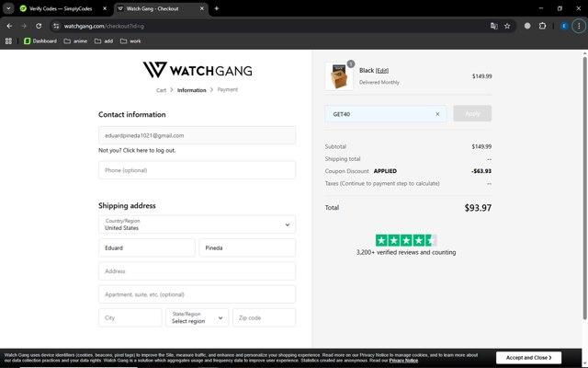Close the Verify Codes SimplyCodes tab

(x=105, y=8)
